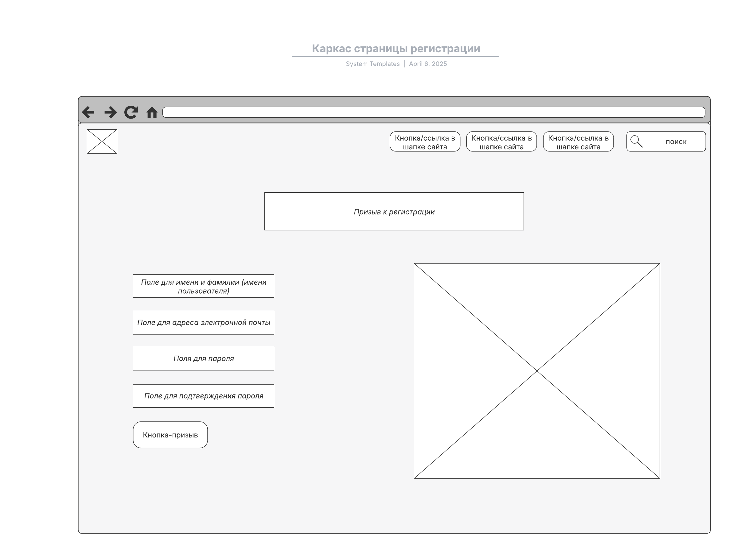This screenshot has width=737, height=560.
Task: Click the browser back arrow icon
Action: coord(88,112)
